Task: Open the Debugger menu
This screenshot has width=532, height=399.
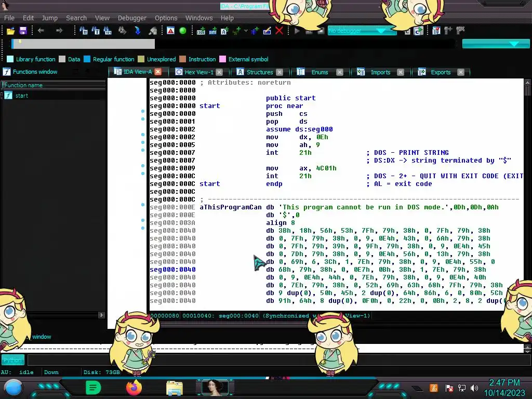Action: click(x=132, y=18)
